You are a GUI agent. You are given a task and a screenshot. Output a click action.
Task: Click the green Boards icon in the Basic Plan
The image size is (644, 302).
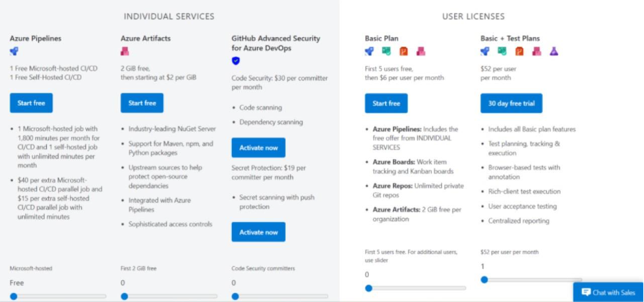[x=386, y=52]
